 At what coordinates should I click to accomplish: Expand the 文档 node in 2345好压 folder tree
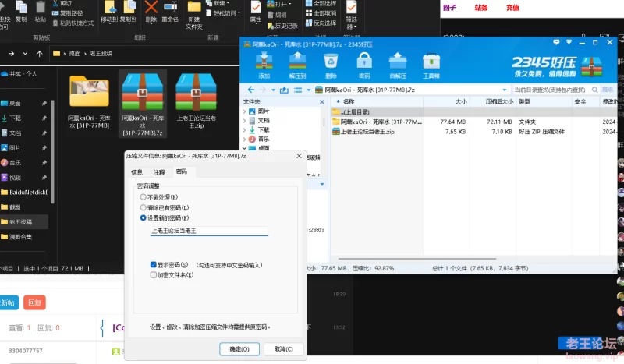click(x=244, y=121)
